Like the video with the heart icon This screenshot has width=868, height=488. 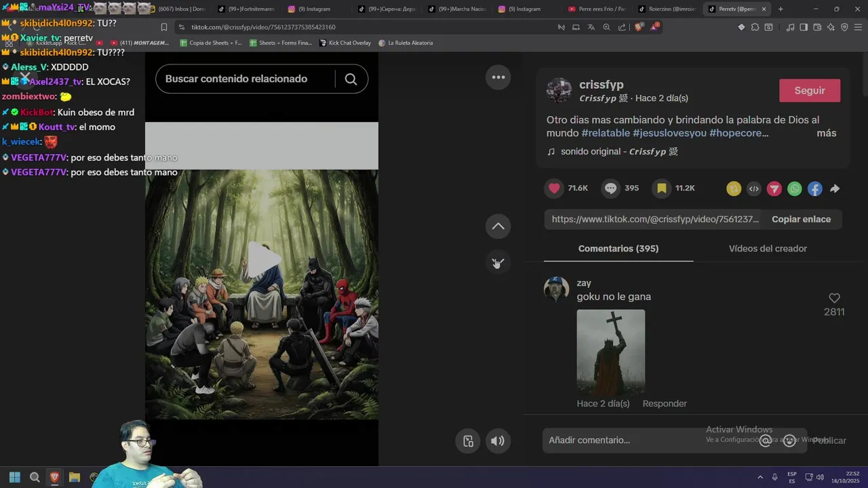[x=555, y=188]
